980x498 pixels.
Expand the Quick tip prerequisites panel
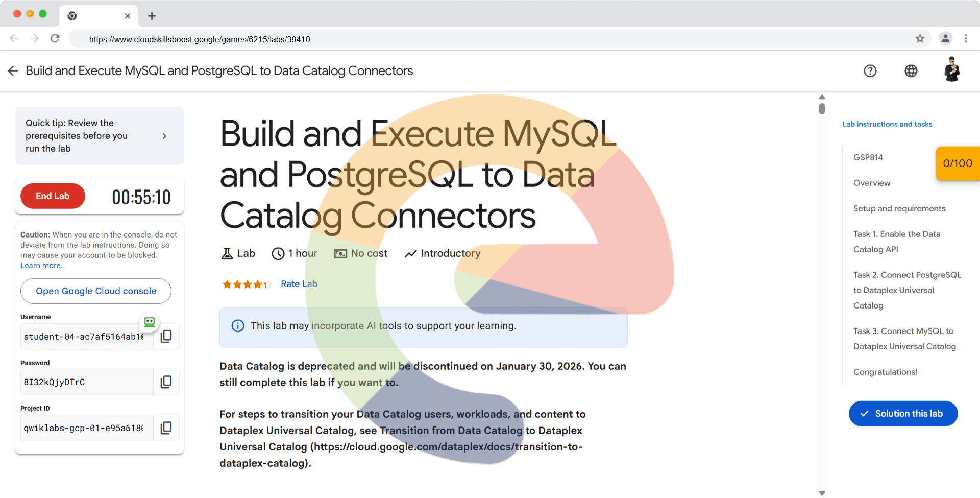164,136
